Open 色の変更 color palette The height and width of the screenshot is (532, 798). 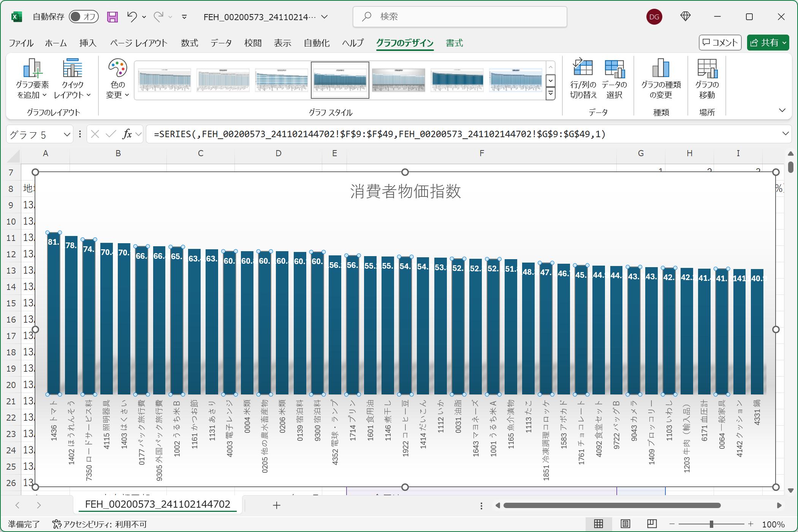[x=117, y=79]
